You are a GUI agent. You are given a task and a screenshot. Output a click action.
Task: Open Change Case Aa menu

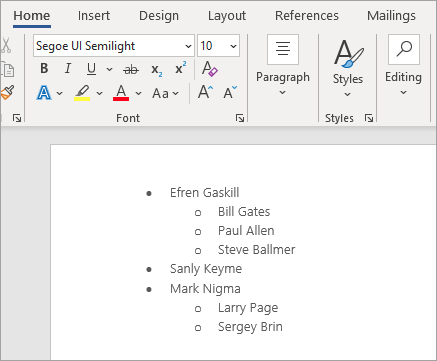[x=165, y=93]
